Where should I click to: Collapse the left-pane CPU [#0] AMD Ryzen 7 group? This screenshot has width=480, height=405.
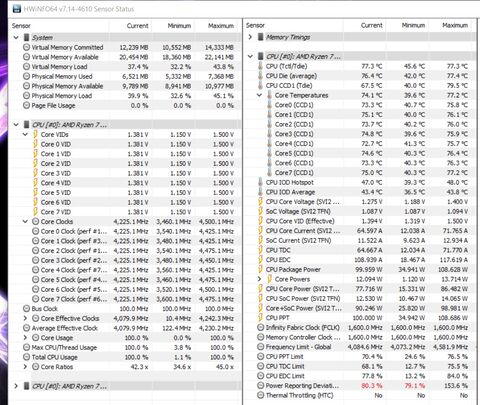coord(16,125)
